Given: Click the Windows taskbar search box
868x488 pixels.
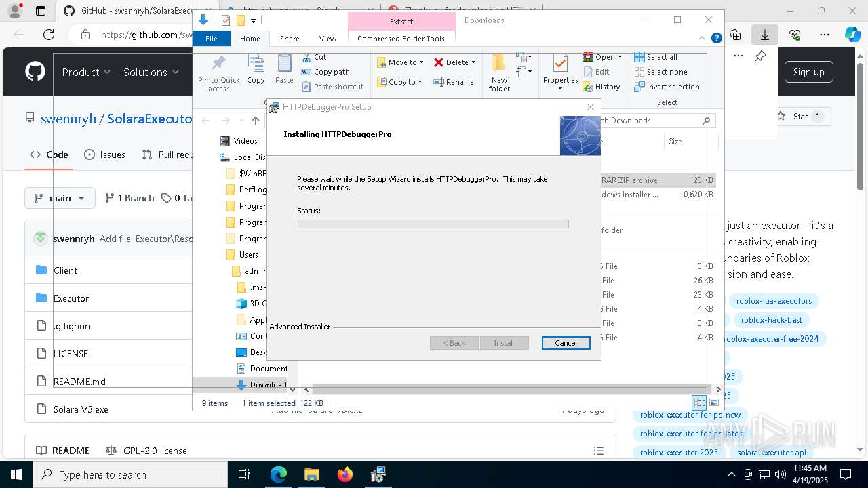Looking at the screenshot, I should 130,474.
